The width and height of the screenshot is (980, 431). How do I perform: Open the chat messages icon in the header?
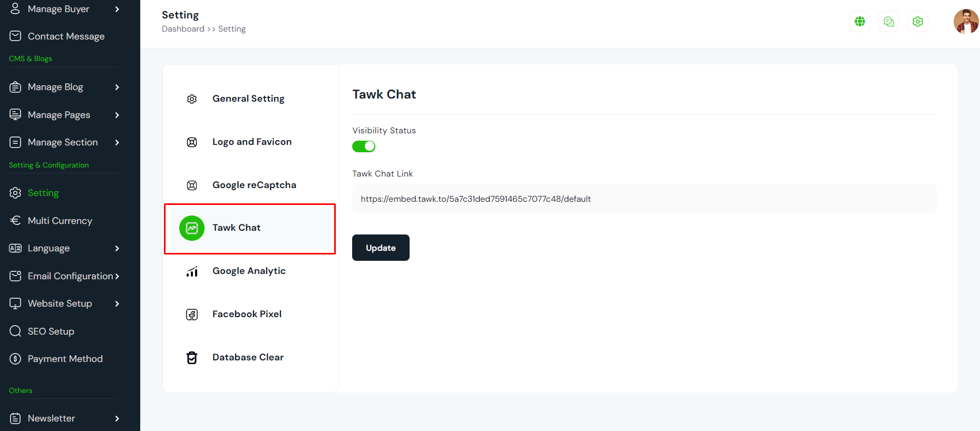[x=889, y=22]
